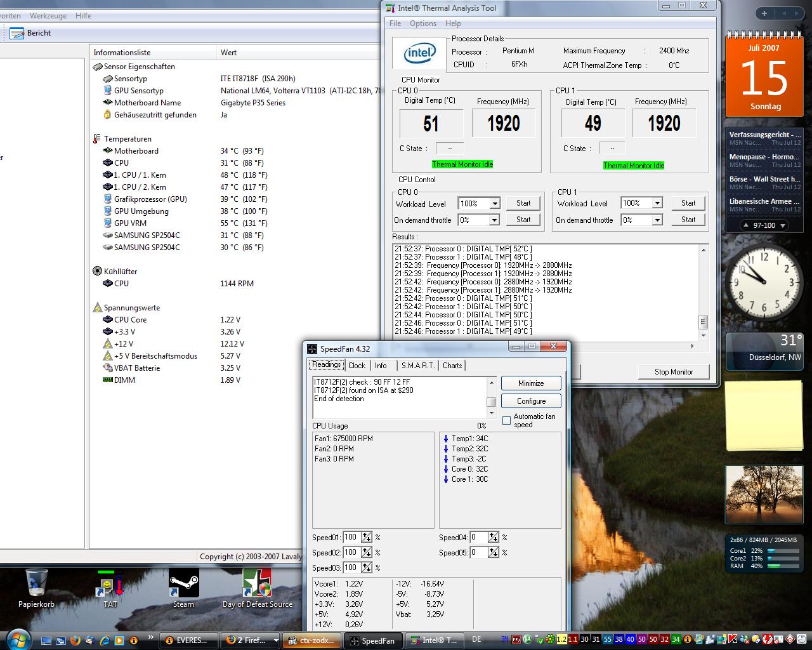Open the Help menu in Thermal Analysis Tool

453,23
